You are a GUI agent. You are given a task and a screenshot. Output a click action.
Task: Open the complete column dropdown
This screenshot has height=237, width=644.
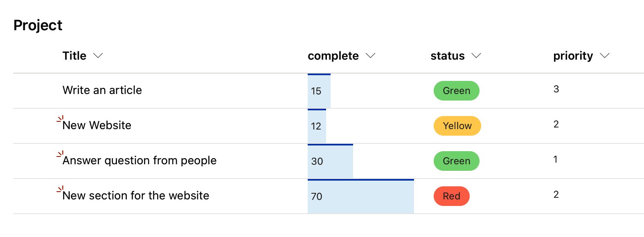[x=371, y=55]
